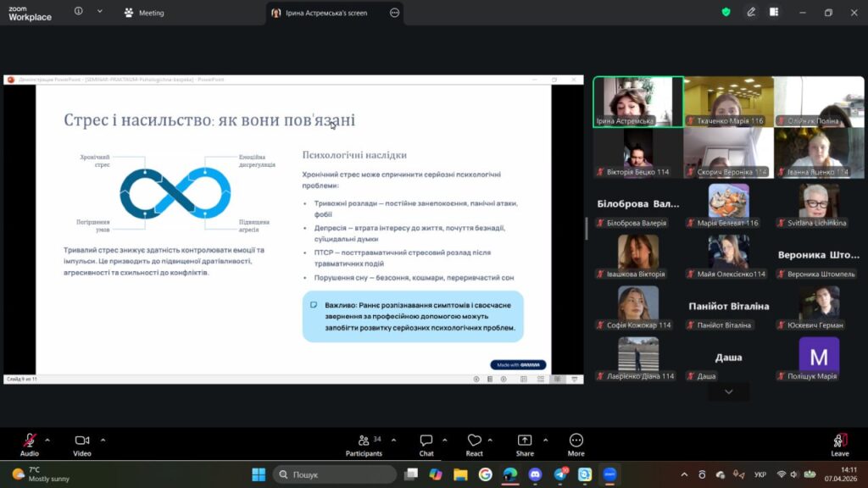Screen dimensions: 868x488
Task: Toggle the meeting info icon beside Zoom Workplace
Action: [79, 12]
